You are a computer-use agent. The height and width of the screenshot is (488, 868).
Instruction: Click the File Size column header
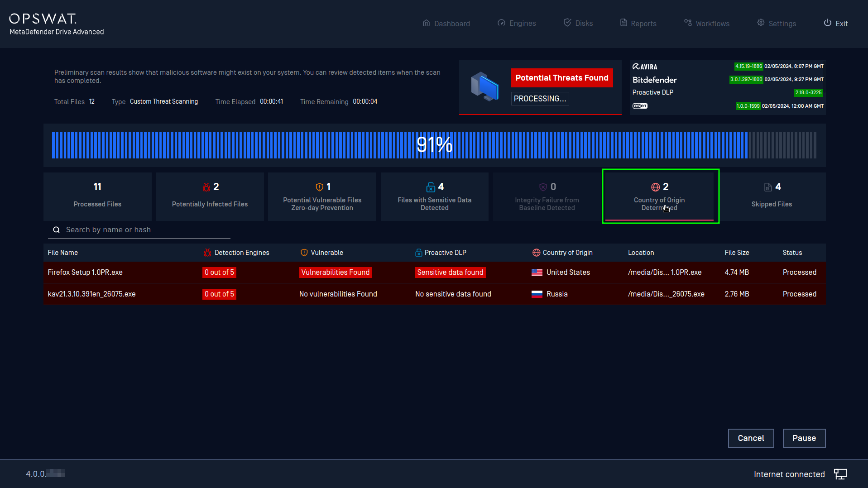(737, 253)
